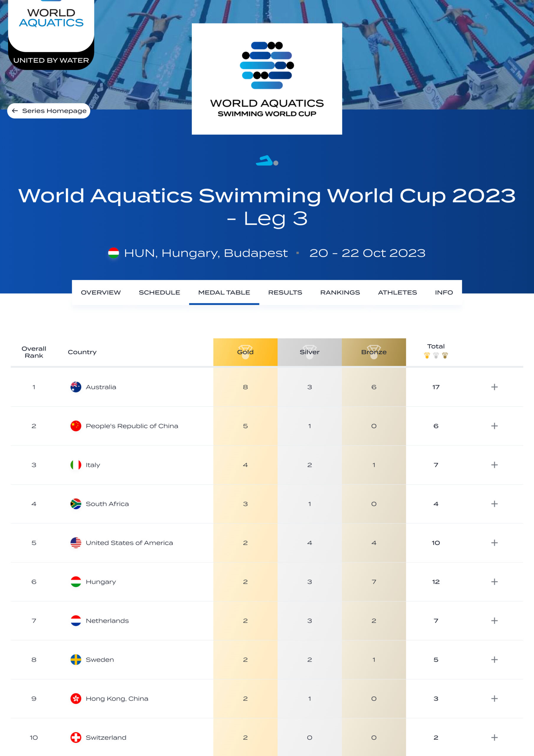Open the Rankings tab
The image size is (534, 756).
pyautogui.click(x=340, y=292)
